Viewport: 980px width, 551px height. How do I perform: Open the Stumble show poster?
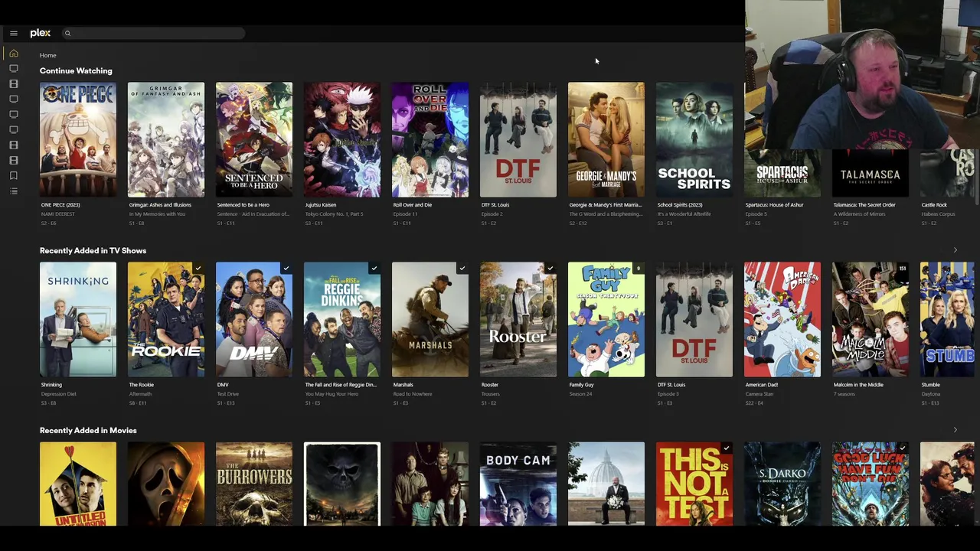948,319
